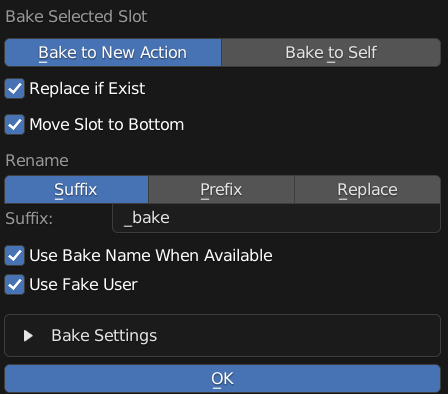448x394 pixels.
Task: Click checkmark icon beside Use Fake User
Action: pos(15,285)
